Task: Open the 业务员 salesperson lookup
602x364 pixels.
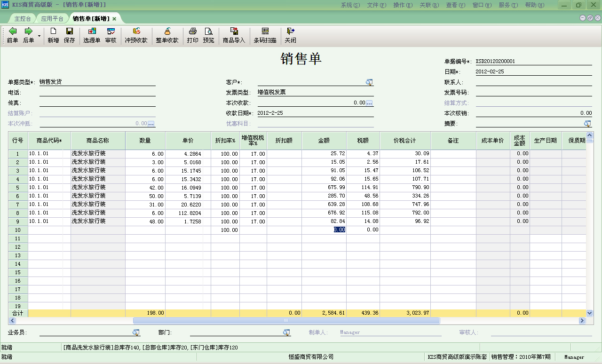Action: 136,332
